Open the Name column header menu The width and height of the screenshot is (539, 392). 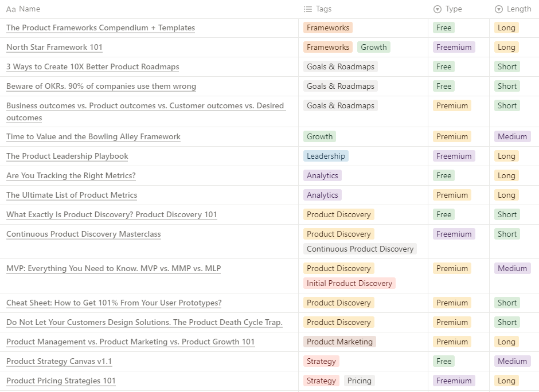coord(149,9)
